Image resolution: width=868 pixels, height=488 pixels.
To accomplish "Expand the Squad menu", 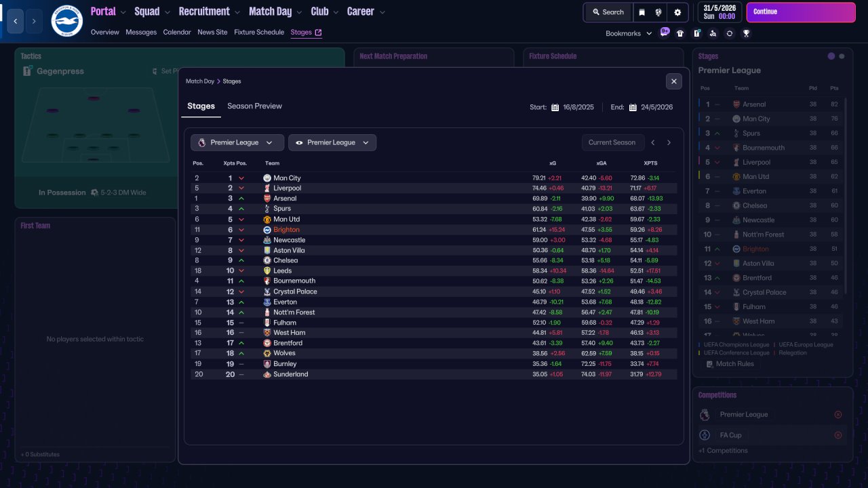I will tap(153, 12).
